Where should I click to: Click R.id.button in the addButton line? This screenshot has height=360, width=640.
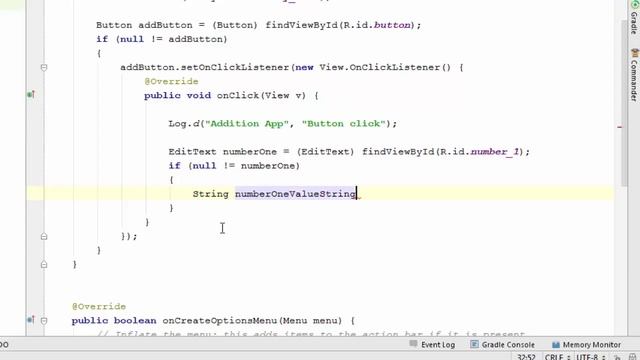click(377, 25)
